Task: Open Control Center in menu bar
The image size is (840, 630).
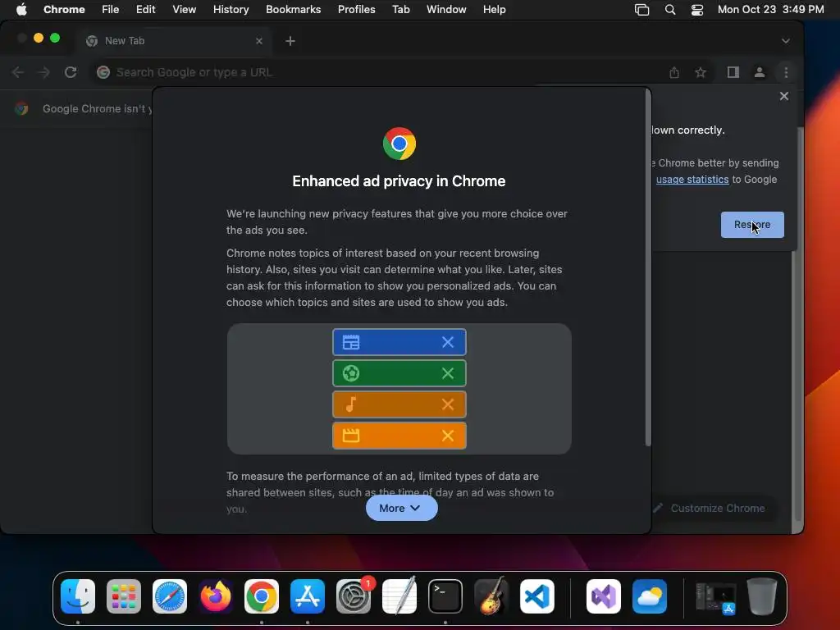Action: (697, 9)
